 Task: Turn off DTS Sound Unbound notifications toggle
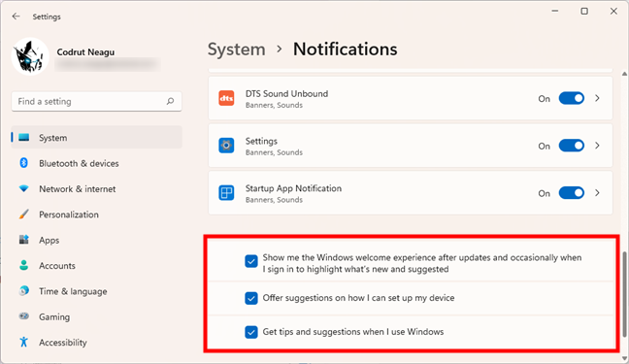pos(571,98)
